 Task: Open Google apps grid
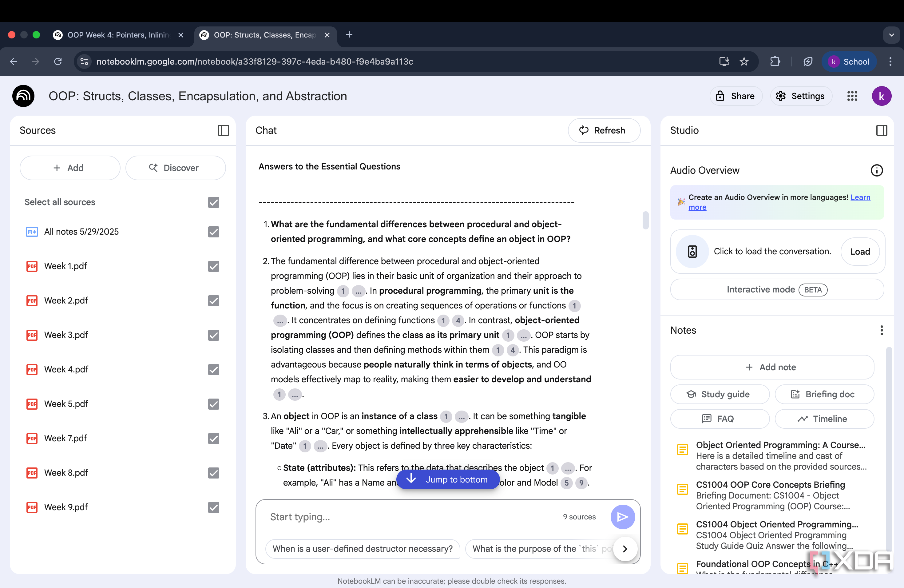tap(852, 96)
